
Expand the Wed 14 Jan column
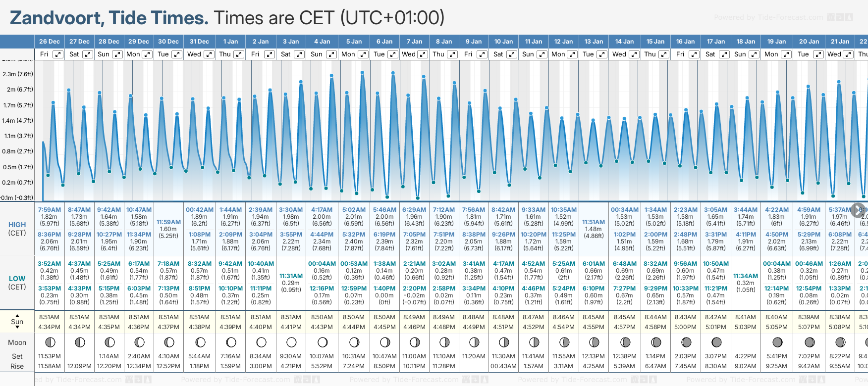(634, 54)
